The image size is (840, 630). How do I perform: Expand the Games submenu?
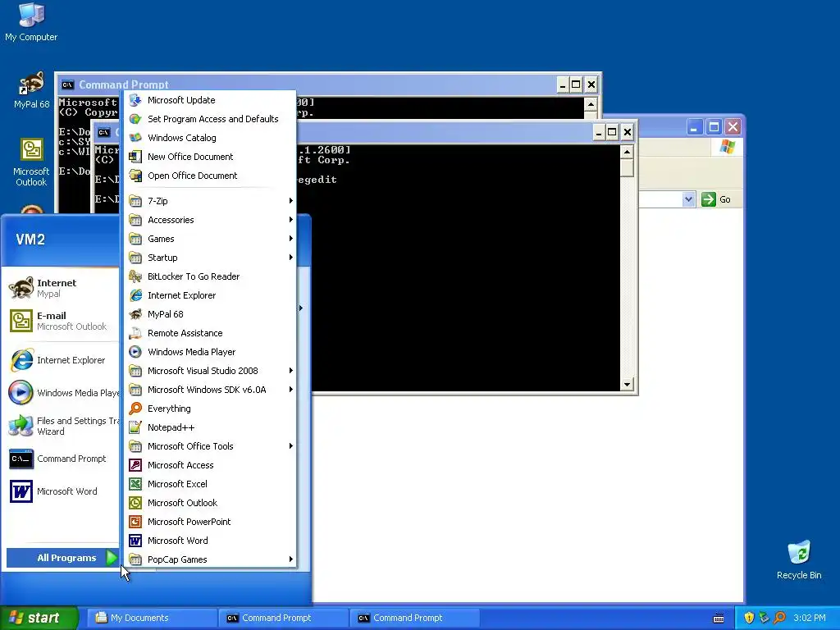point(210,239)
